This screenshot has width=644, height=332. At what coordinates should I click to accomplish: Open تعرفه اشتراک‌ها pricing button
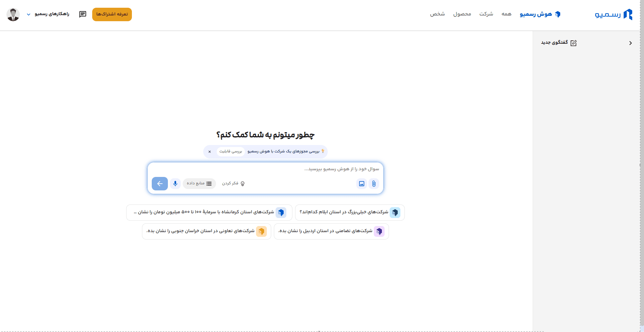click(x=112, y=14)
